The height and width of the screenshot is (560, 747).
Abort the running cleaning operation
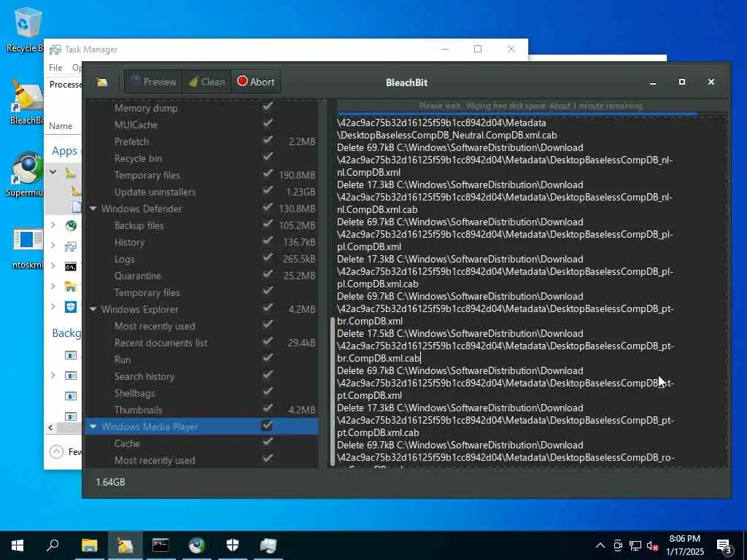(x=256, y=82)
